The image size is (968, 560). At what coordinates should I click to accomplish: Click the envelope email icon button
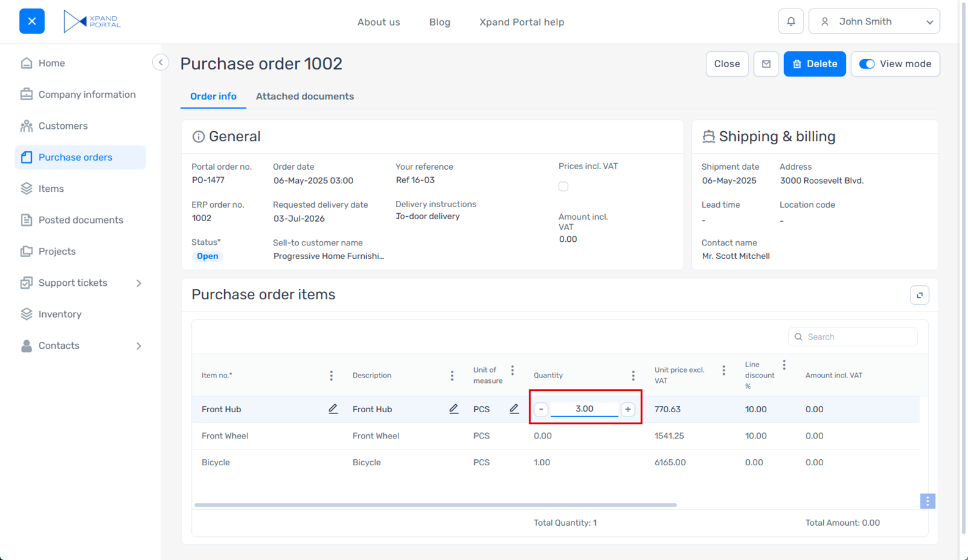tap(766, 64)
